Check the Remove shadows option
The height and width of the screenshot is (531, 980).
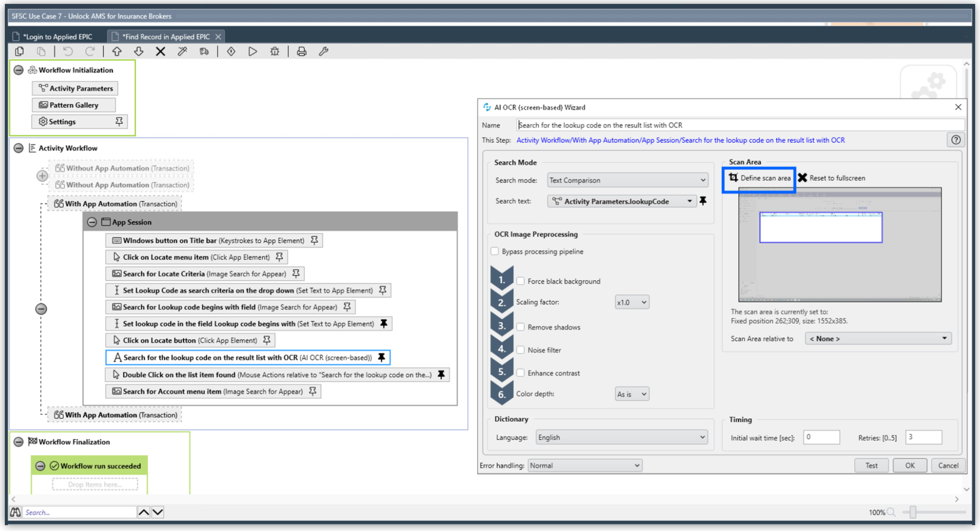coord(520,327)
